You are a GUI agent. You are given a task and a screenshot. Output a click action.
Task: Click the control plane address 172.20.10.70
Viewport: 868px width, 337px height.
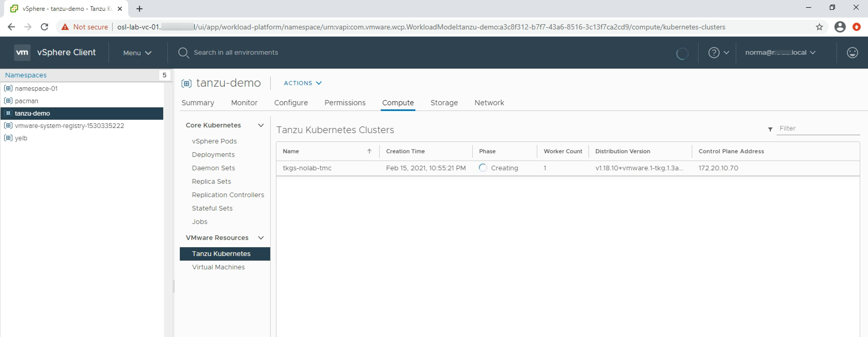718,168
